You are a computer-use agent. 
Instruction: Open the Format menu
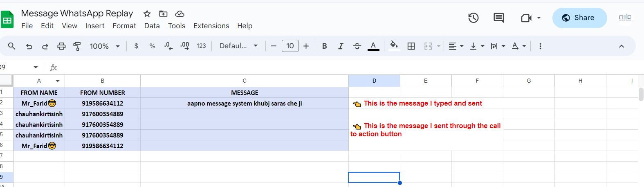tap(124, 26)
